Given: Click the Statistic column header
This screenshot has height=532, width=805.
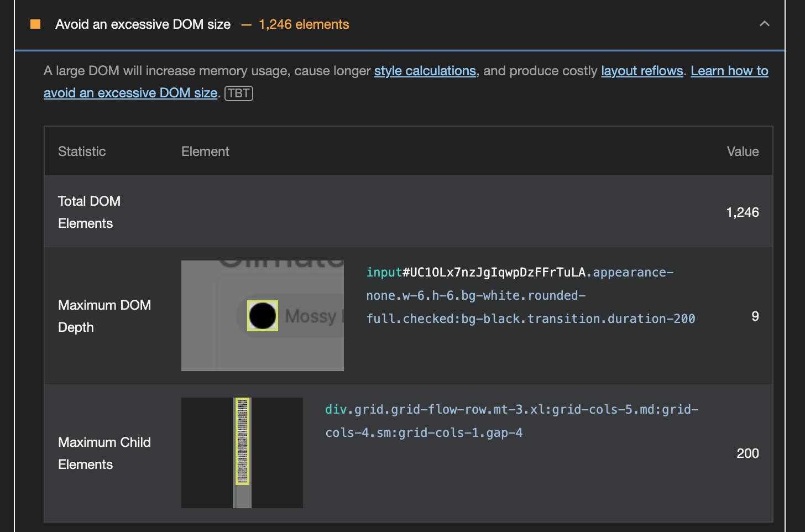Looking at the screenshot, I should [x=81, y=151].
